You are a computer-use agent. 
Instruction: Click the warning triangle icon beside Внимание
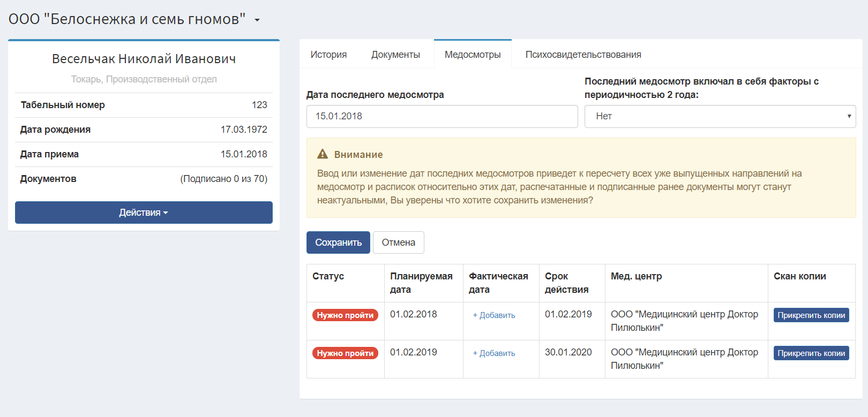click(323, 154)
